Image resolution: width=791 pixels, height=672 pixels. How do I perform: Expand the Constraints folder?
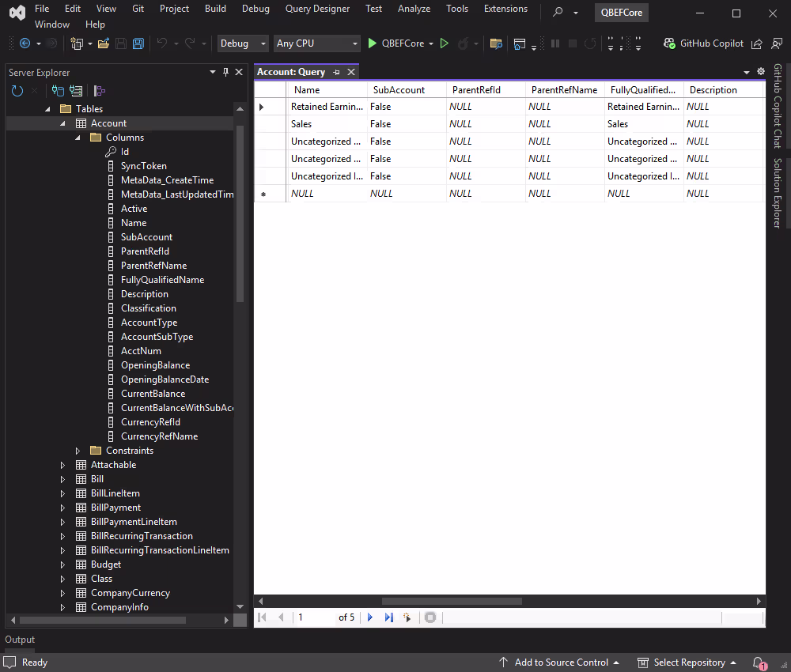coord(78,451)
